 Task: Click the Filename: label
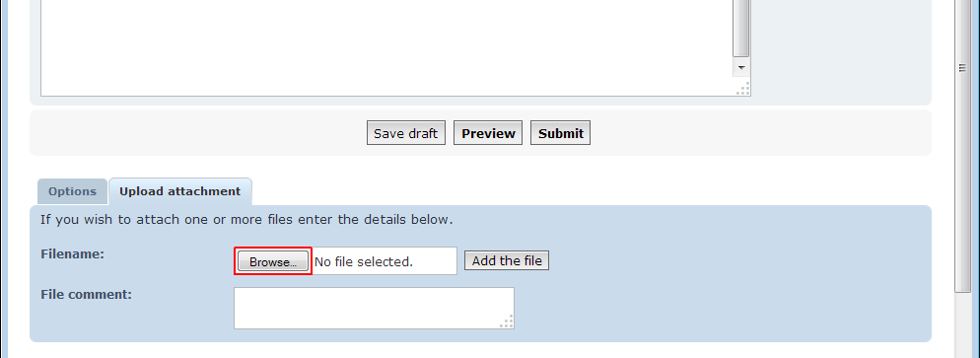(72, 254)
